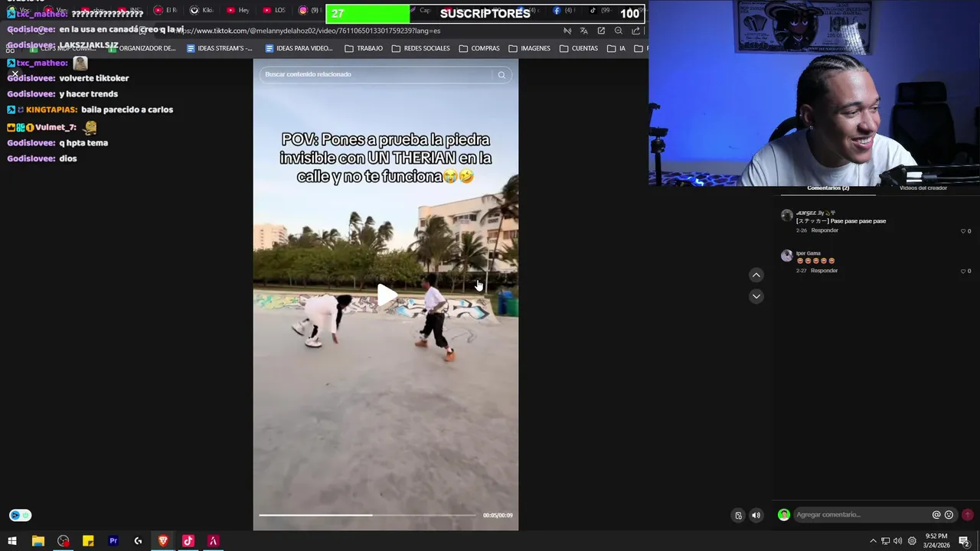This screenshot has height=551, width=980.
Task: Click the blue toggle widget at bottom-left
Action: (x=20, y=515)
